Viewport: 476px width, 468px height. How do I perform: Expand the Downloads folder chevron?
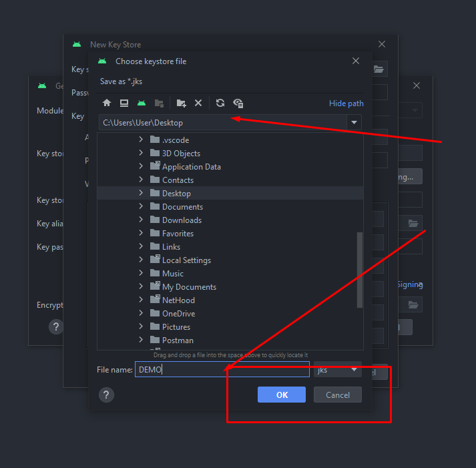(141, 220)
